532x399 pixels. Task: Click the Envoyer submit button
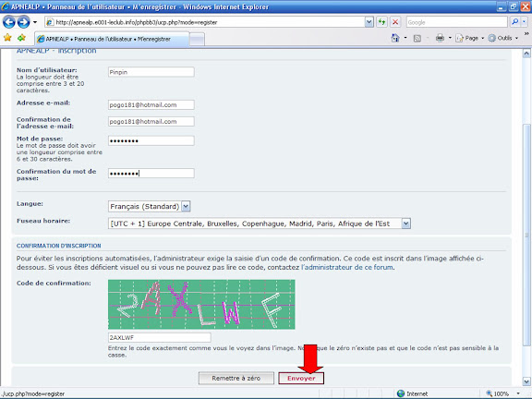[x=301, y=379]
